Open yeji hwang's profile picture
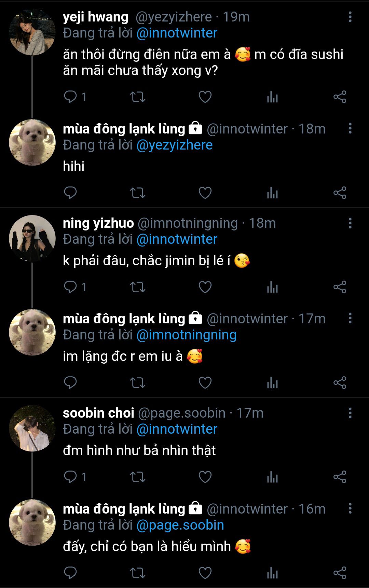 (x=32, y=32)
